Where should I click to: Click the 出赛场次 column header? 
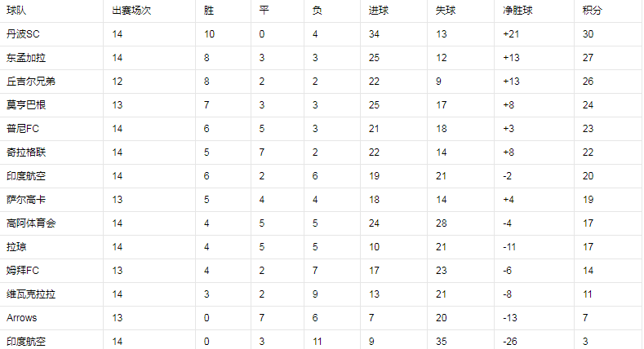click(x=129, y=11)
